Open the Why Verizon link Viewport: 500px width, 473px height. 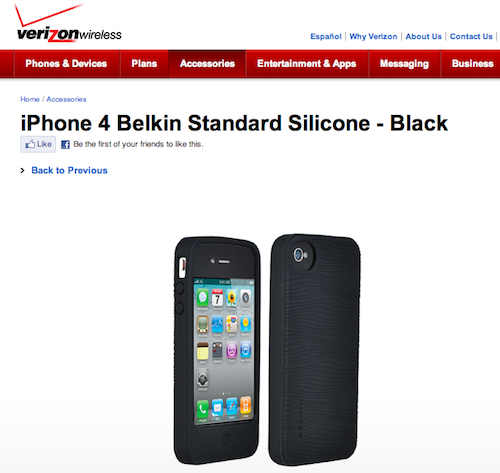click(x=373, y=36)
